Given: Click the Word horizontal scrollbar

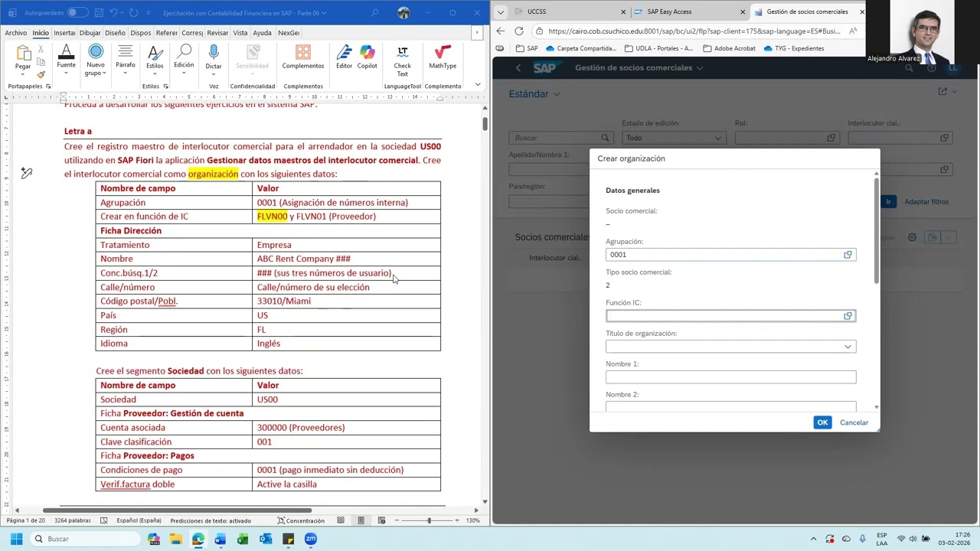Looking at the screenshot, I should point(178,510).
